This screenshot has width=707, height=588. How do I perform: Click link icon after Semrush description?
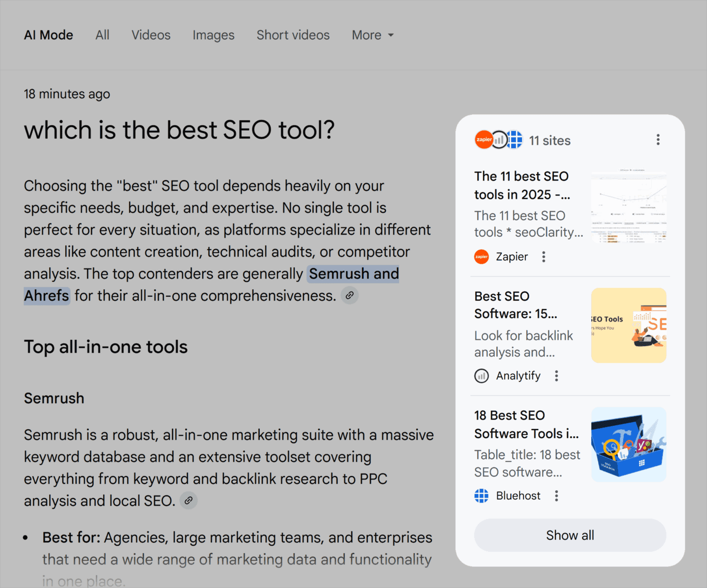click(189, 501)
